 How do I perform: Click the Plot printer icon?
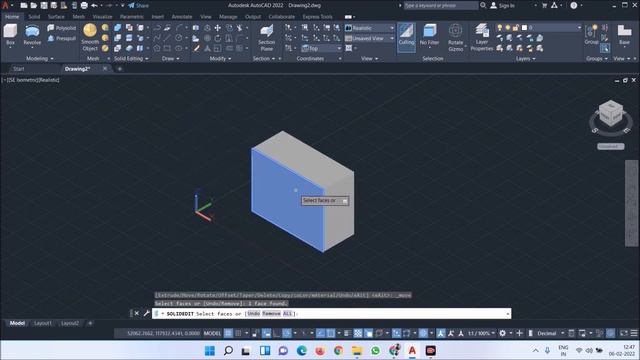pos(84,5)
